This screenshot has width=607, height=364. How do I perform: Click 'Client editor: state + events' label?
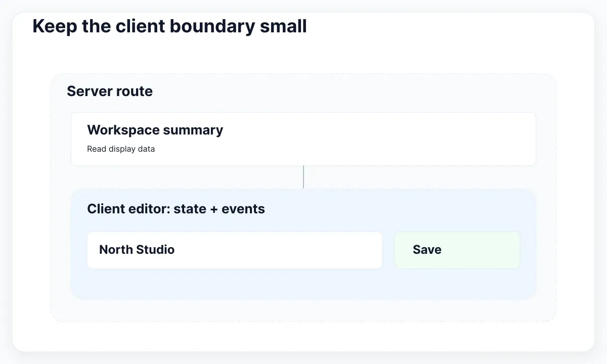tap(176, 209)
